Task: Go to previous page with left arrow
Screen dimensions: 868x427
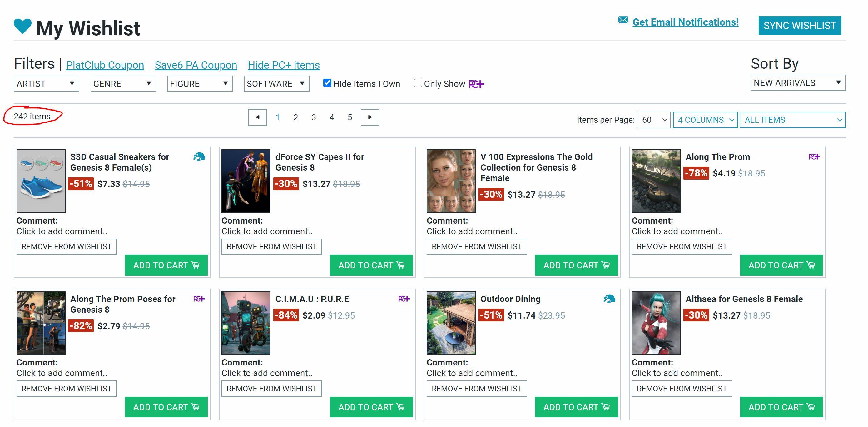Action: click(257, 117)
